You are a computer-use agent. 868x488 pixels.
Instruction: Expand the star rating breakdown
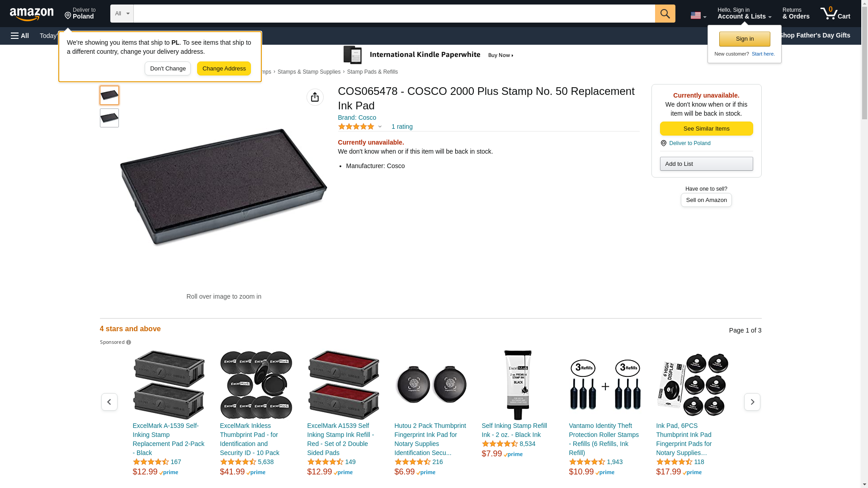(380, 127)
